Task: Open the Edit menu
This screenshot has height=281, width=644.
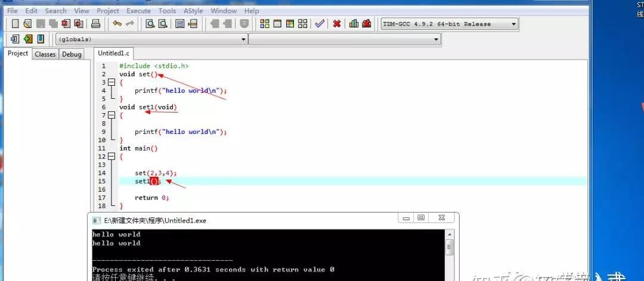Action: [31, 11]
